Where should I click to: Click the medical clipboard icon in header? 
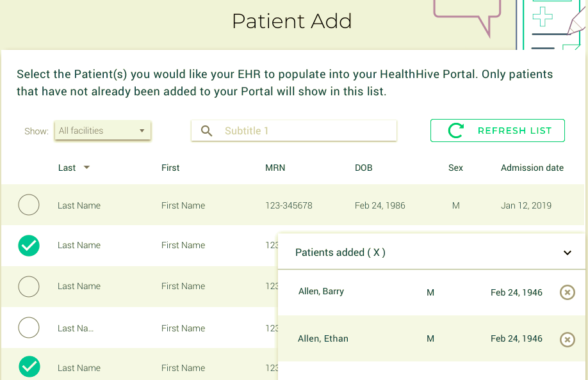[x=551, y=22]
